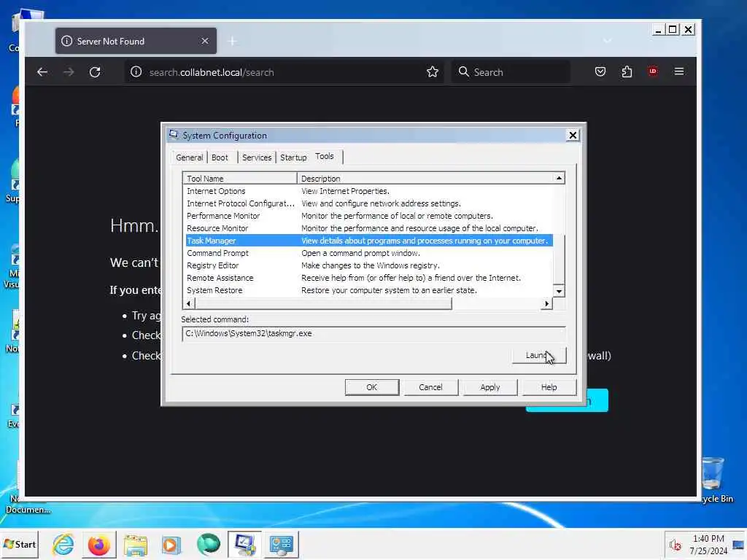
Task: Open the control panel taskbar icon
Action: (281, 544)
